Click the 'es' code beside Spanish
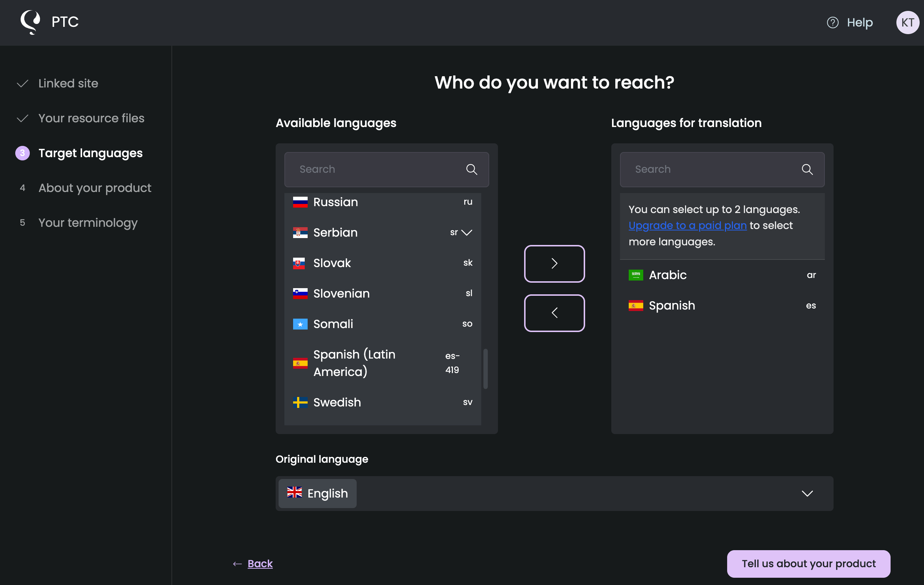The width and height of the screenshot is (924, 585). [811, 306]
